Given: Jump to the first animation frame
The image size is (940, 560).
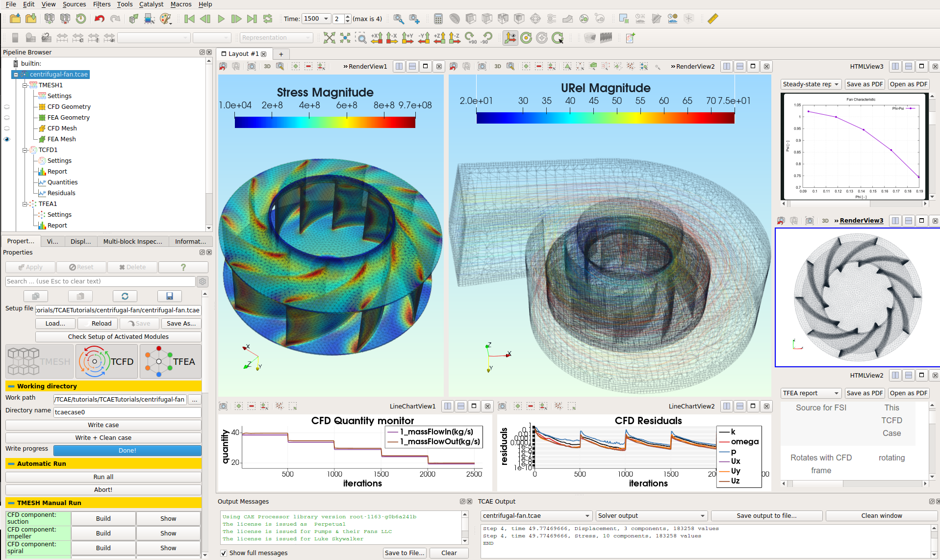Looking at the screenshot, I should click(x=189, y=19).
